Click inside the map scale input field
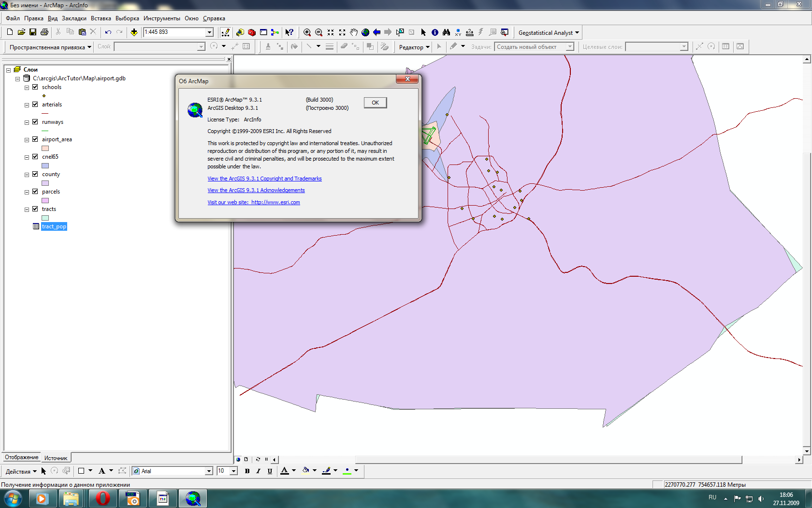 [x=174, y=32]
